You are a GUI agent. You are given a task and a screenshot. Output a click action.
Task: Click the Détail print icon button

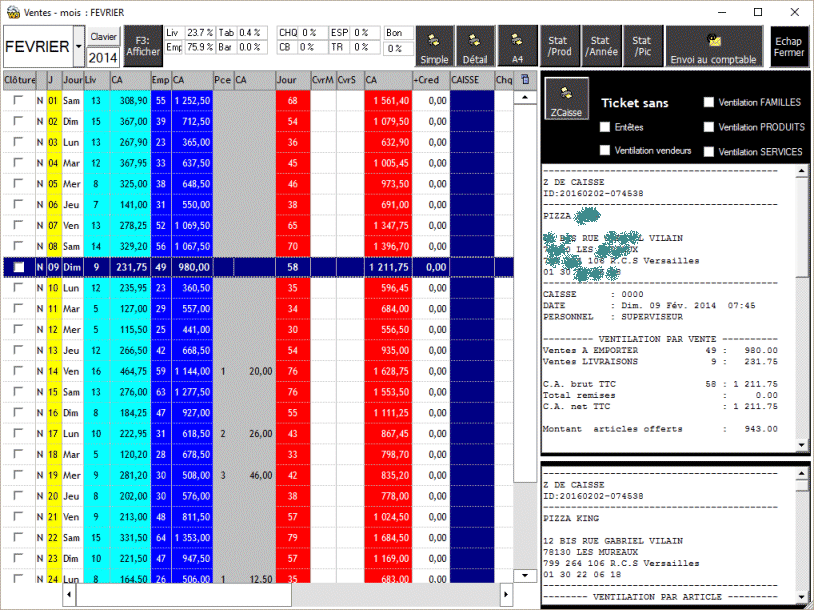[x=475, y=47]
